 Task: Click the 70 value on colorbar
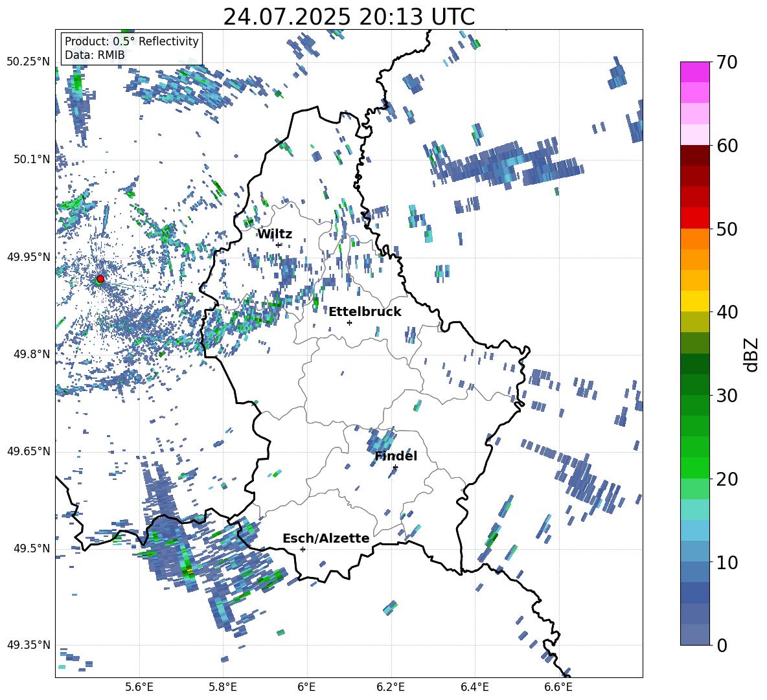pyautogui.click(x=727, y=62)
